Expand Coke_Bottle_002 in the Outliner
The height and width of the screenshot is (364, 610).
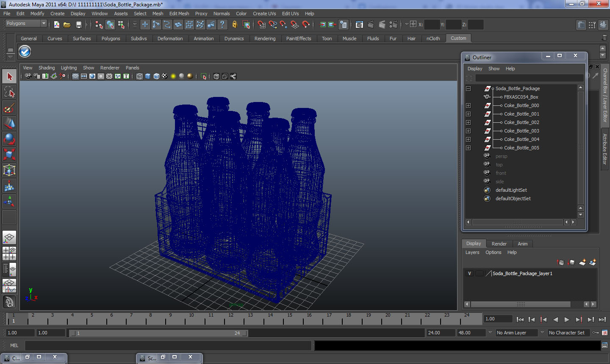pos(468,122)
